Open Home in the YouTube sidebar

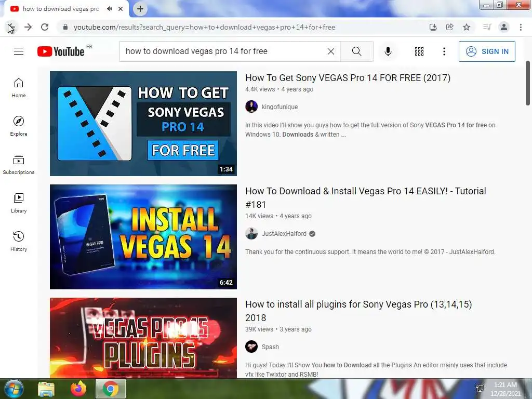pyautogui.click(x=19, y=88)
